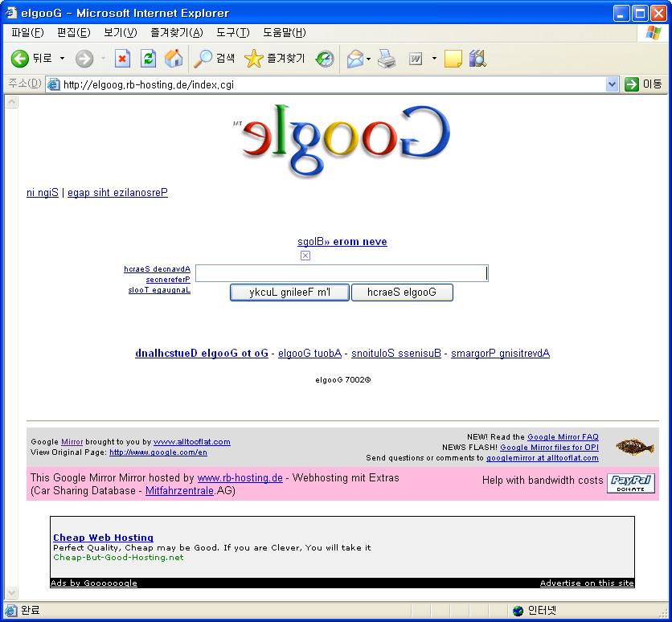The height and width of the screenshot is (622, 672).
Task: Refresh the page with the toolbar icon
Action: (148, 59)
